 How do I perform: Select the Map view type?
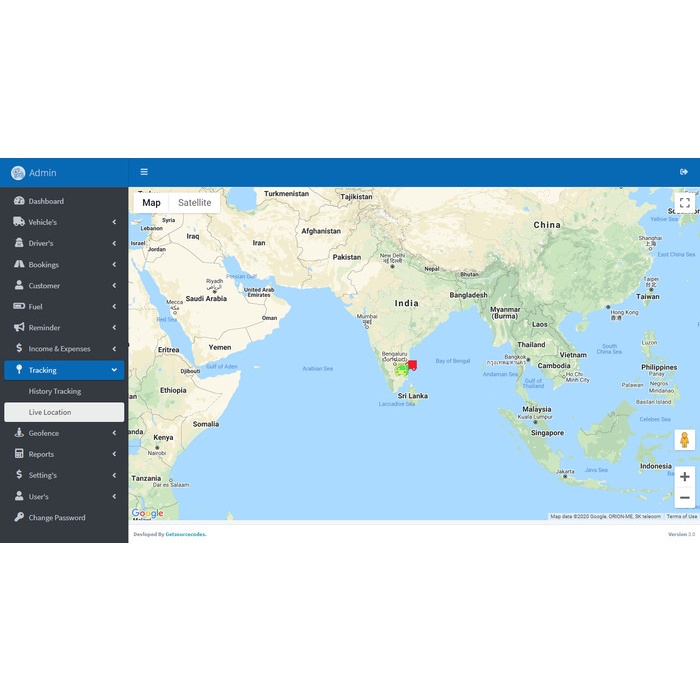click(151, 203)
